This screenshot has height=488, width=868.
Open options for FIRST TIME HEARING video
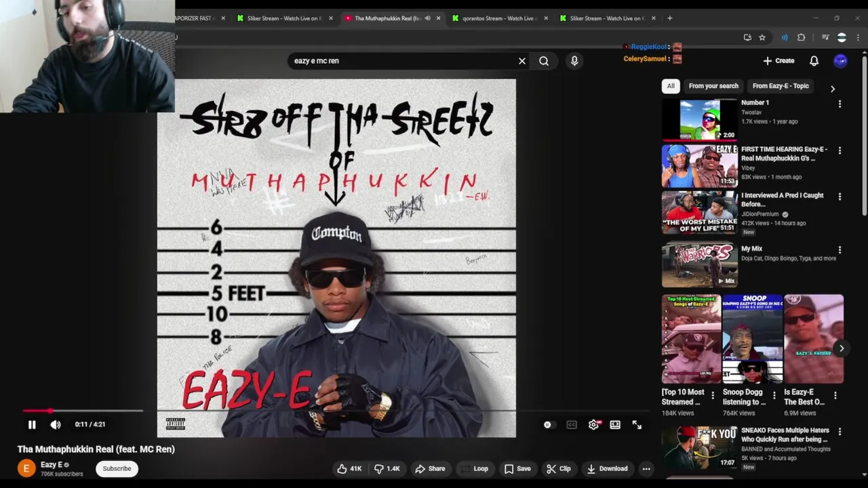point(840,150)
